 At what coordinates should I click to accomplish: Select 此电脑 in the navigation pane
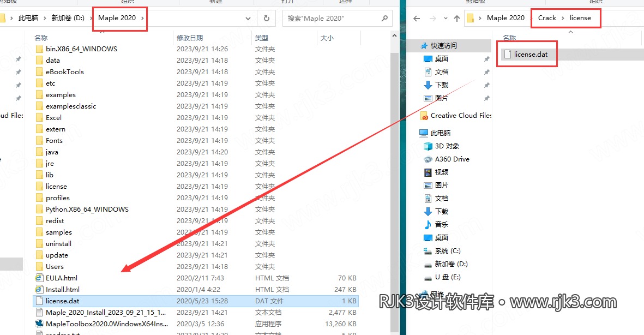click(440, 133)
